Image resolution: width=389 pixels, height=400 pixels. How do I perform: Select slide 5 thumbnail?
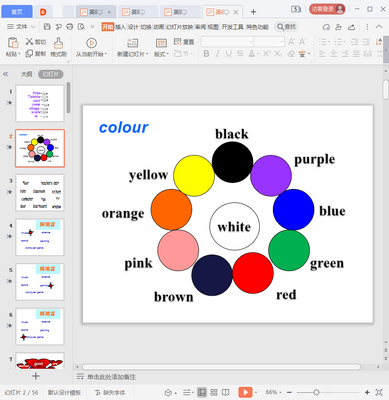click(x=40, y=282)
